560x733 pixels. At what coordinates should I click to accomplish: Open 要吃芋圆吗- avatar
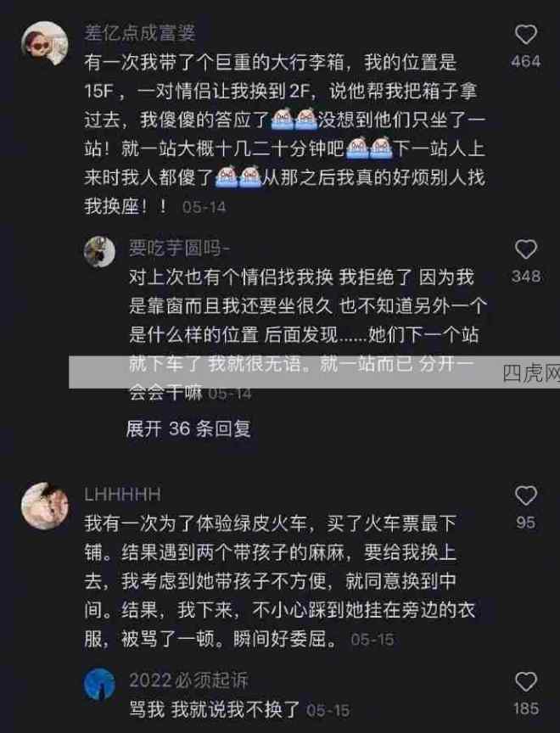coord(99,252)
